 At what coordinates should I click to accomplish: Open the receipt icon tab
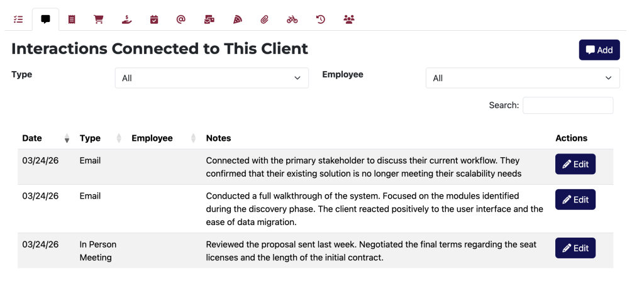tap(72, 19)
